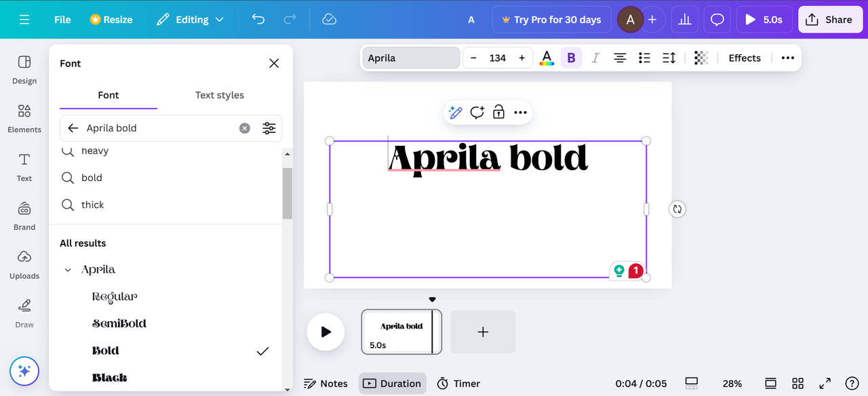This screenshot has width=868, height=396.
Task: Open the hamburger main menu
Action: click(x=24, y=20)
